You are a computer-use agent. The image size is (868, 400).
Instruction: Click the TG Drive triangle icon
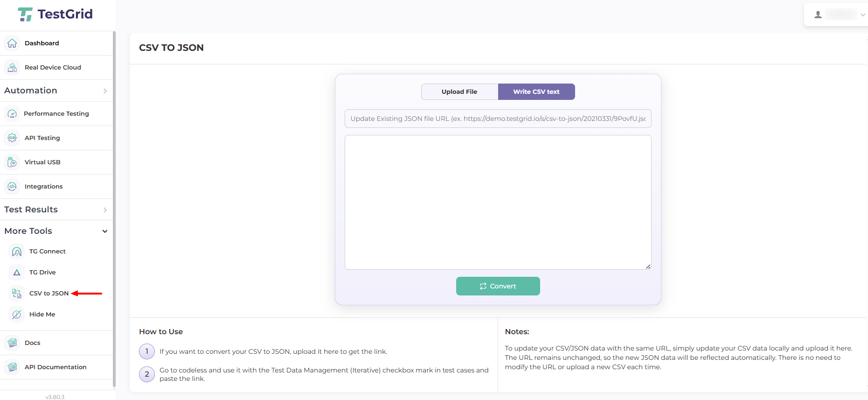(x=17, y=273)
